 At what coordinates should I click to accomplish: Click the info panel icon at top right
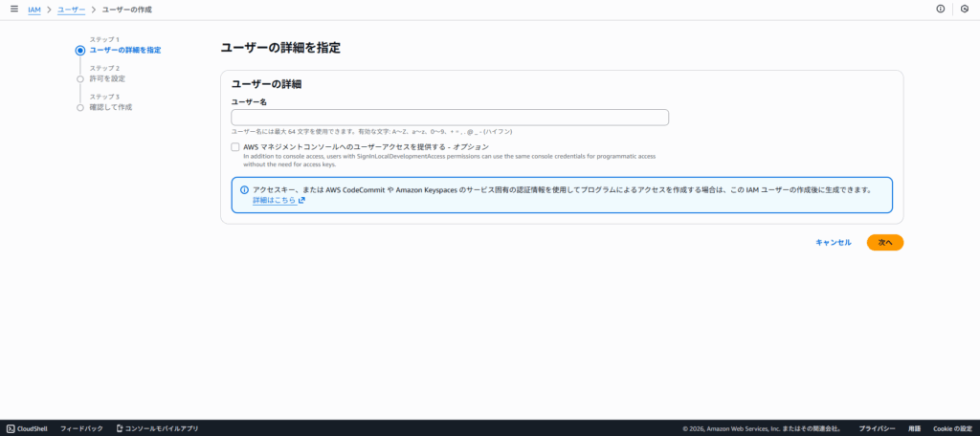pos(940,9)
